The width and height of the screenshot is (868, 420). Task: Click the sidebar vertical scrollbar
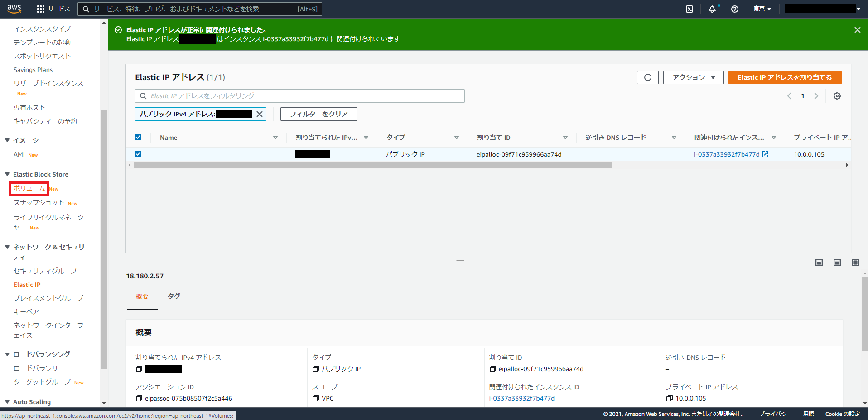(x=104, y=240)
